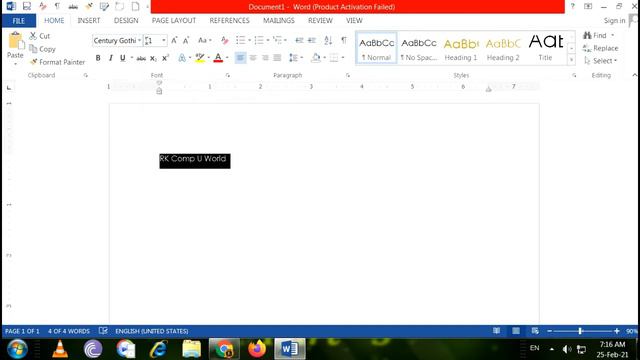Click the Bullets list icon
Screen dimensions: 640x360
tap(241, 40)
